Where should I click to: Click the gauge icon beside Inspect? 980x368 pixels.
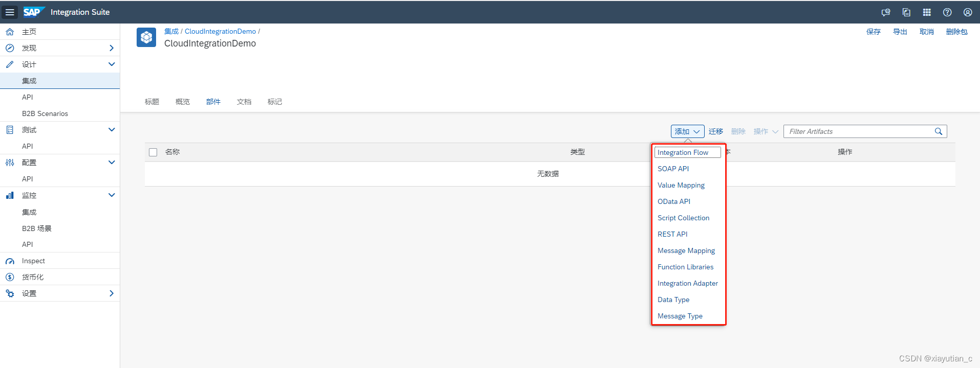[10, 261]
